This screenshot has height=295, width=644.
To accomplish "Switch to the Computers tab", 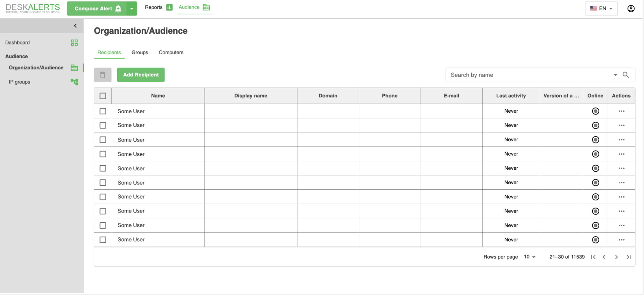I will coord(171,52).
